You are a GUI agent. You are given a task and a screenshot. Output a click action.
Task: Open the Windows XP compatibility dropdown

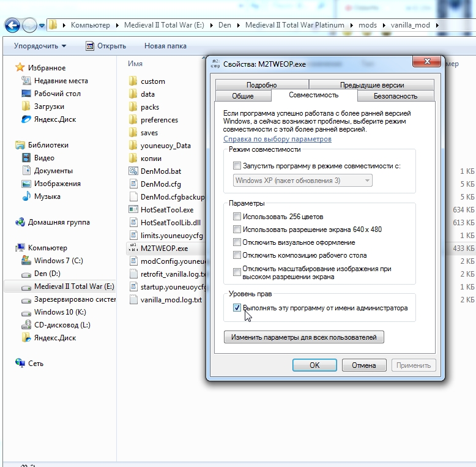point(302,181)
